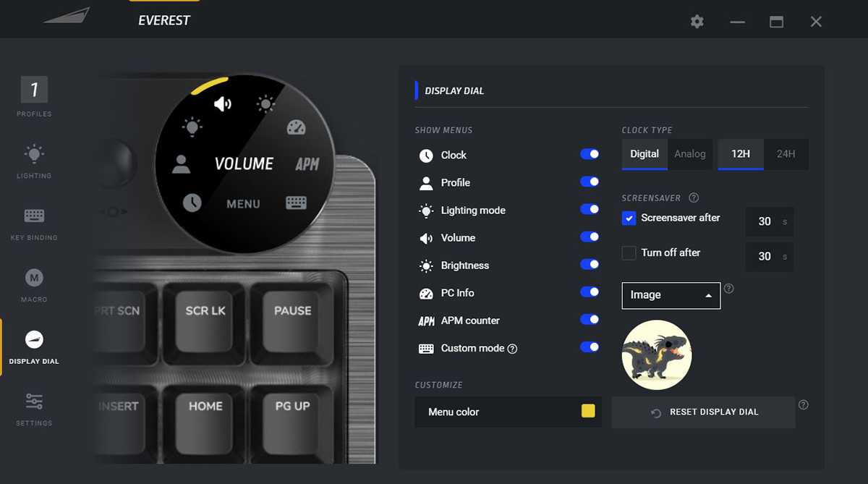Select the clock icon on the dial preview
The height and width of the screenshot is (484, 868).
point(192,203)
